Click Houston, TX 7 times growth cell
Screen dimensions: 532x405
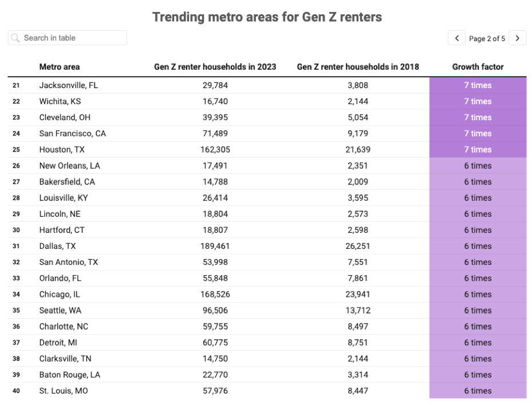478,149
